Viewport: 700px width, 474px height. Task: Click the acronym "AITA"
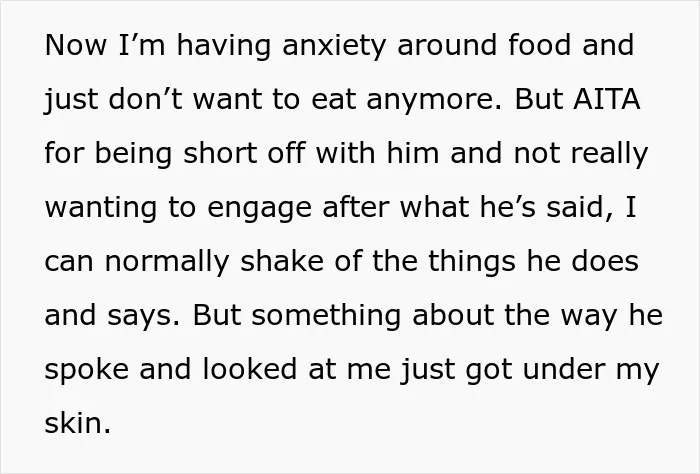tap(607, 98)
